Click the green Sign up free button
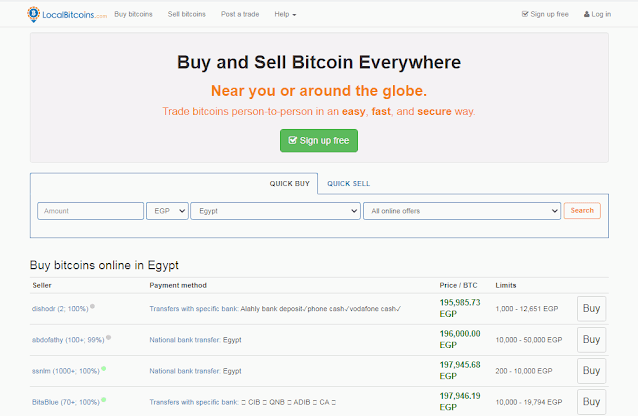This screenshot has width=638, height=416. point(319,141)
